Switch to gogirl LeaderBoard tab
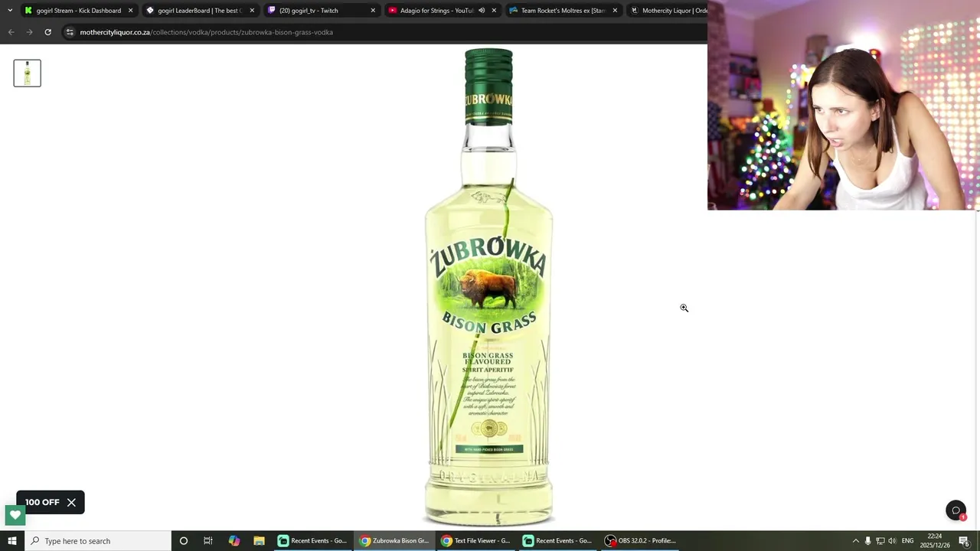The height and width of the screenshot is (551, 980). point(200,11)
